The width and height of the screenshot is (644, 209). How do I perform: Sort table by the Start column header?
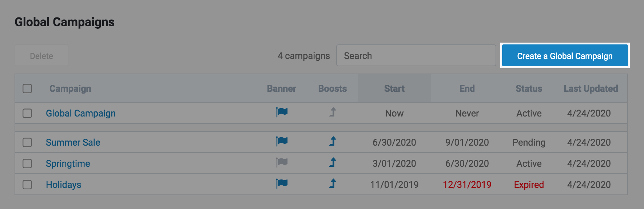pos(394,88)
